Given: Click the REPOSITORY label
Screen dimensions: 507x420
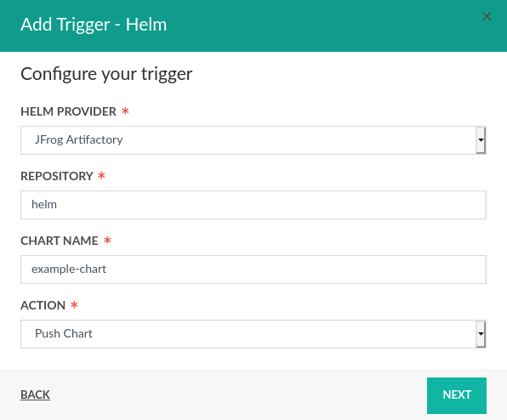Looking at the screenshot, I should pos(57,176).
